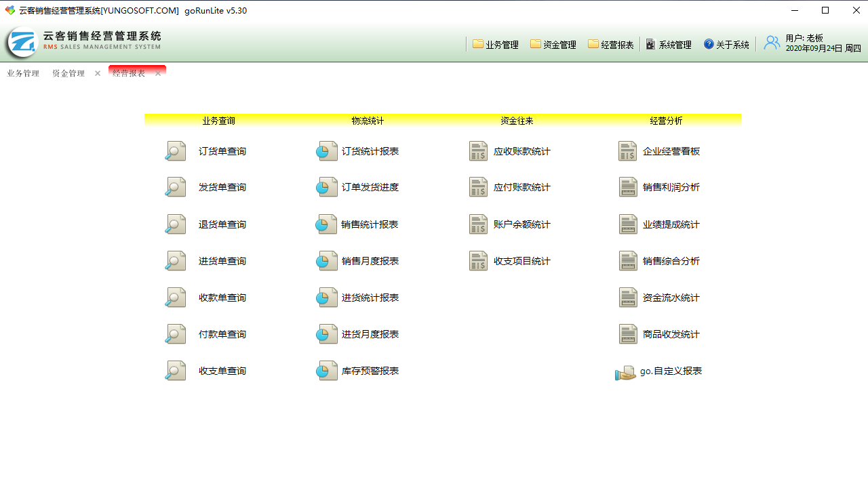Click the ledger icon for 账户余额统计
The image size is (868, 488).
(479, 224)
